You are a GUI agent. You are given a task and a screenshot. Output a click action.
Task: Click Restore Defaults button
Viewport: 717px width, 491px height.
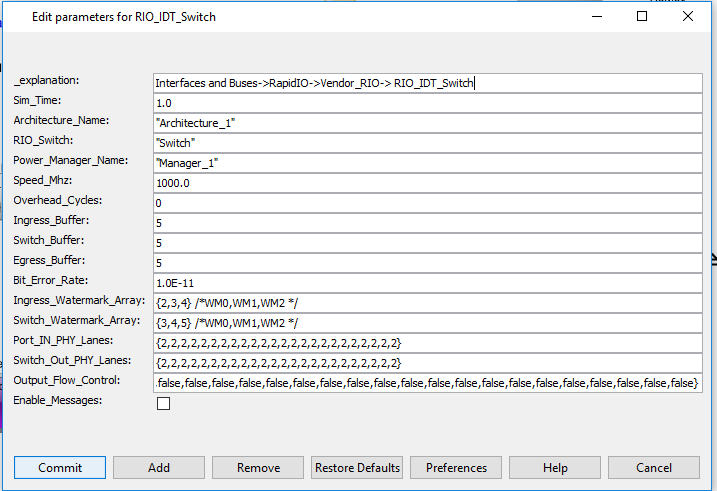point(357,467)
